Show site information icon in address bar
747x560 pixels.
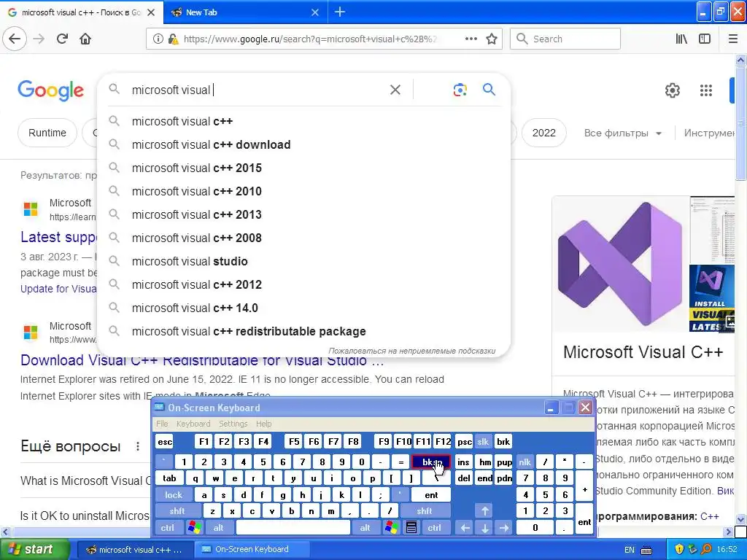point(158,39)
